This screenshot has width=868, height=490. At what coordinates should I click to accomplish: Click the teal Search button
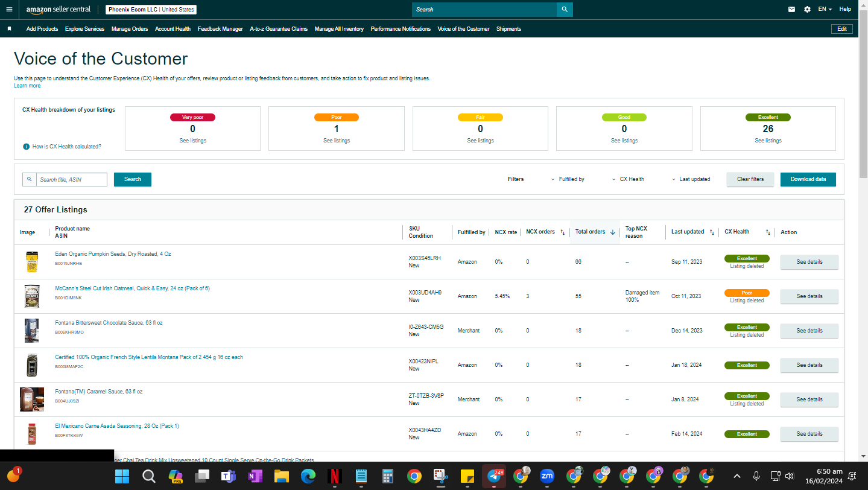133,179
